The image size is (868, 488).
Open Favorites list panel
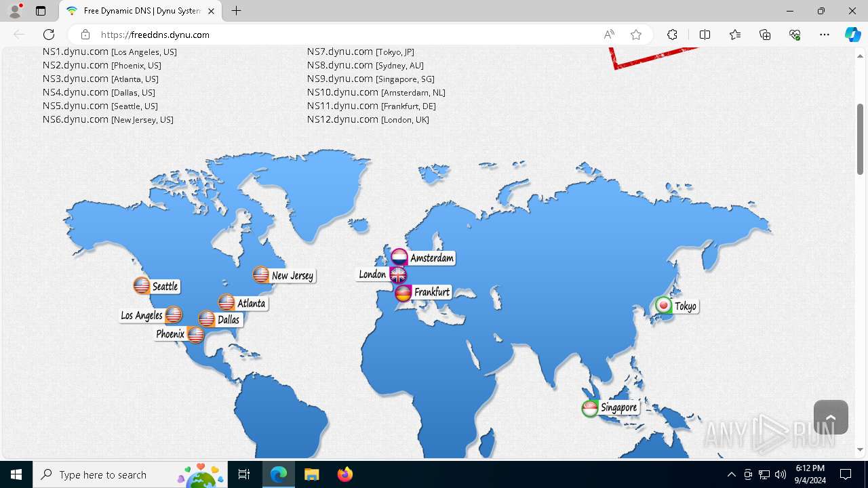point(735,35)
